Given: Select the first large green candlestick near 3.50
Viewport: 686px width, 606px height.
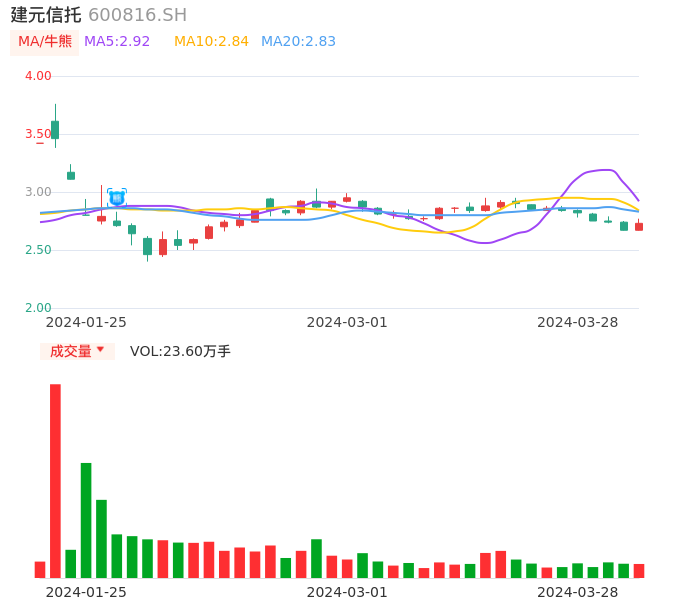Looking at the screenshot, I should point(55,129).
